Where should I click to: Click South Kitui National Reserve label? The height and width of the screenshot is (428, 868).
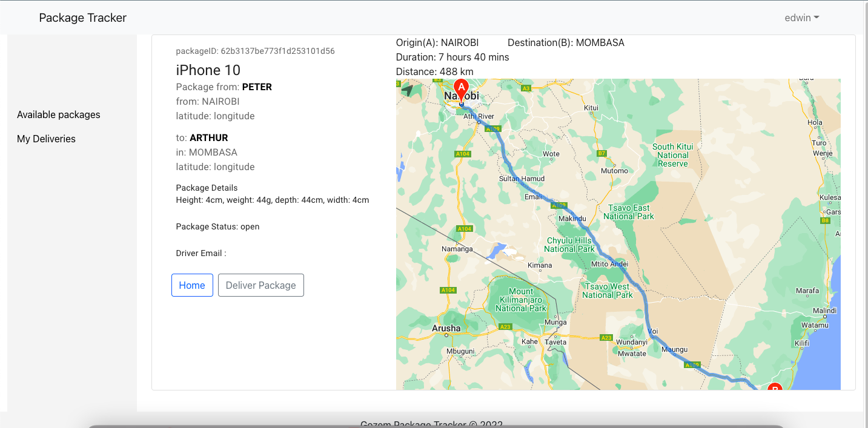point(672,155)
